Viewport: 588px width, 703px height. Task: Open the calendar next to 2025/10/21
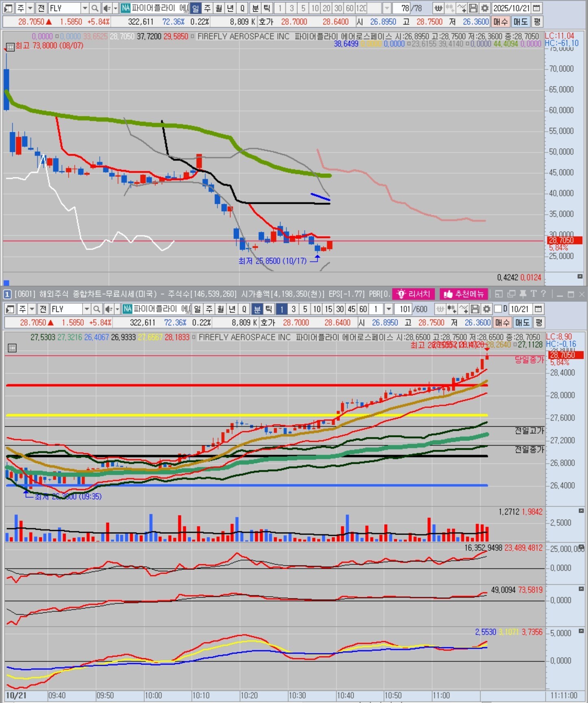(537, 8)
